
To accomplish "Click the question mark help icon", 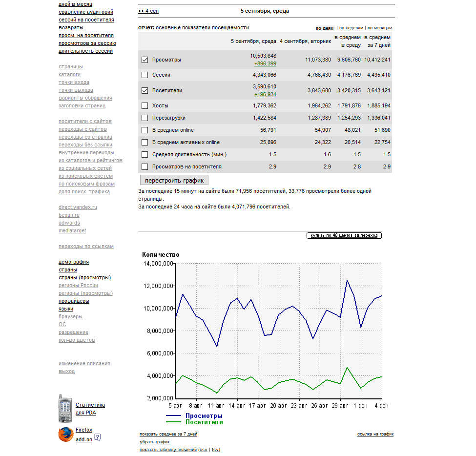I will 97,437.
